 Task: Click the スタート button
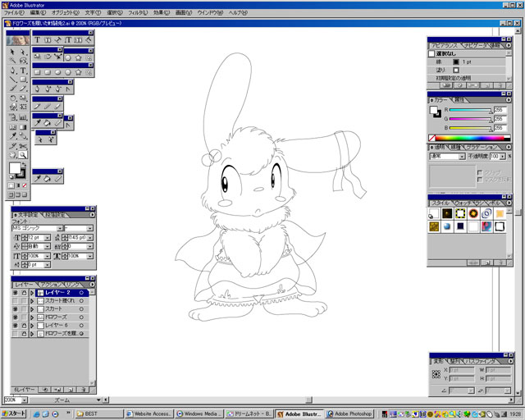point(13,413)
